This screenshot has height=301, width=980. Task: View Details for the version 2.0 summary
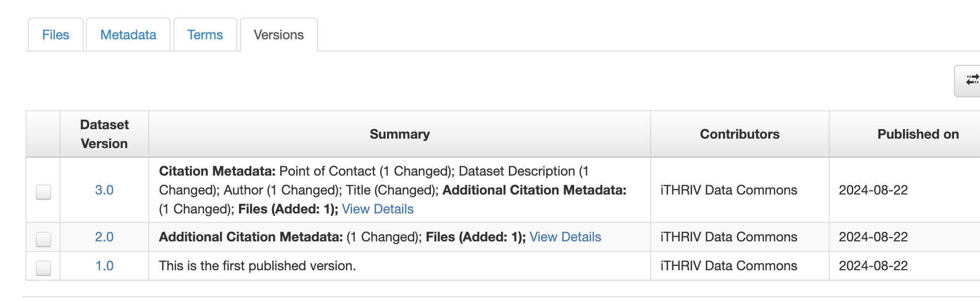[565, 237]
